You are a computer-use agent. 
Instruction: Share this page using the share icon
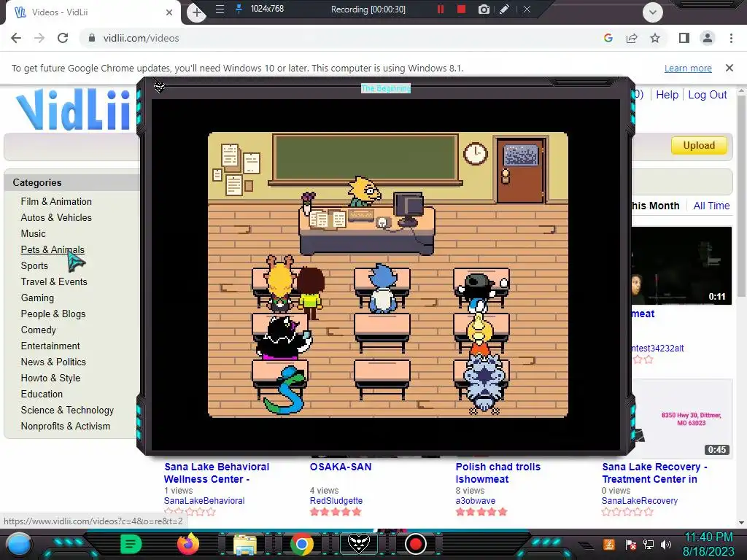[632, 38]
